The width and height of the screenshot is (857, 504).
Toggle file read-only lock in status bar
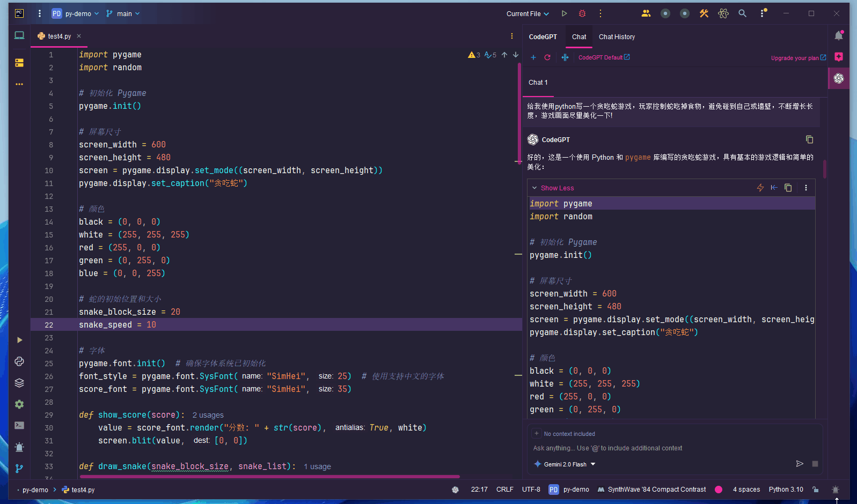[816, 490]
